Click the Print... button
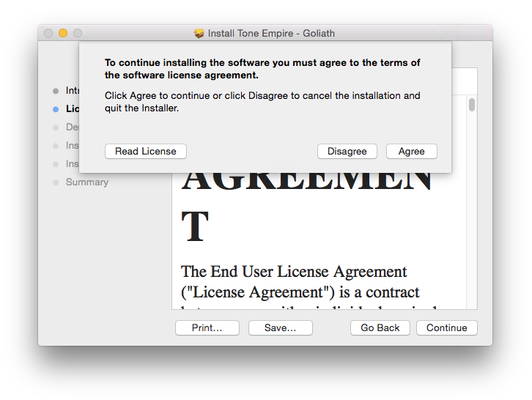Image resolution: width=532 pixels, height=400 pixels. pyautogui.click(x=207, y=327)
